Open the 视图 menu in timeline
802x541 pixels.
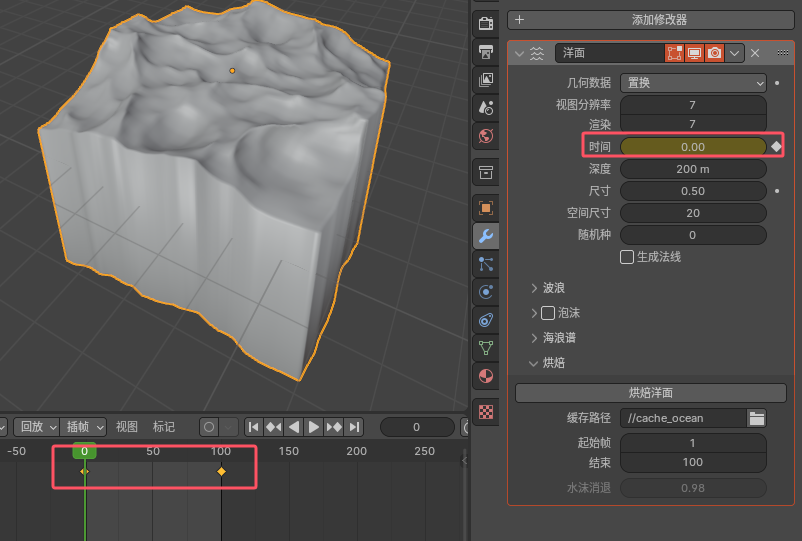click(127, 427)
